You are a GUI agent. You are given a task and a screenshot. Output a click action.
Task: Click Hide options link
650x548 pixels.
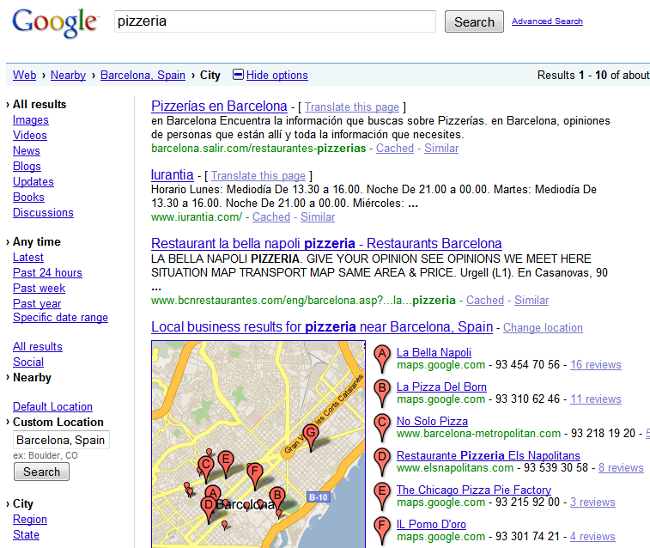[277, 75]
